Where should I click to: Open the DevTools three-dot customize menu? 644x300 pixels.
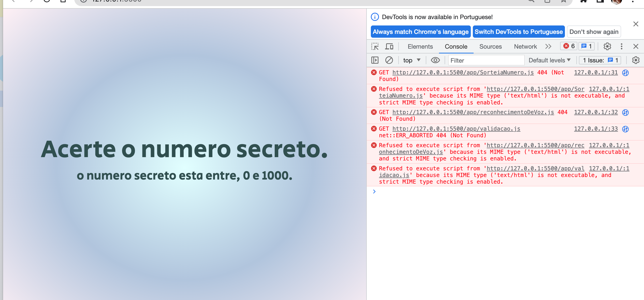(x=622, y=46)
